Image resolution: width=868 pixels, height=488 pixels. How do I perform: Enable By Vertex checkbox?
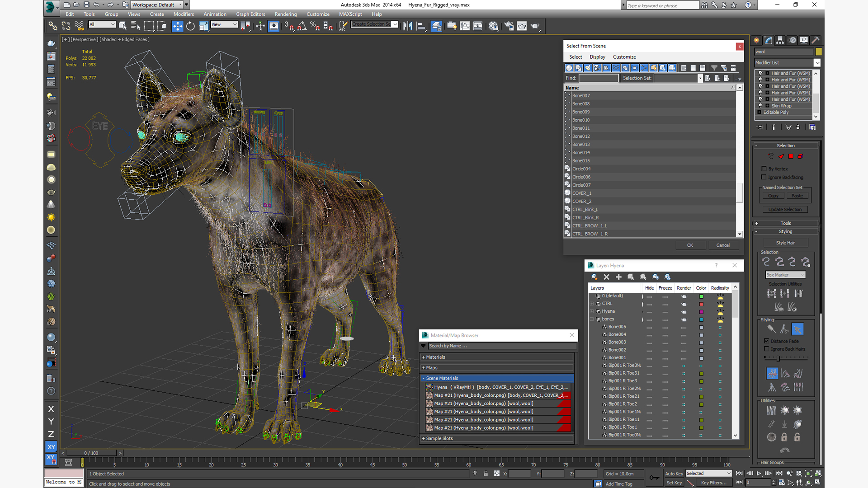pos(764,169)
